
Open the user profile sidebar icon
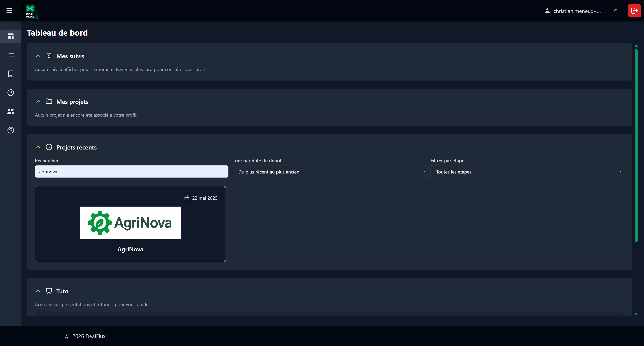tap(11, 93)
